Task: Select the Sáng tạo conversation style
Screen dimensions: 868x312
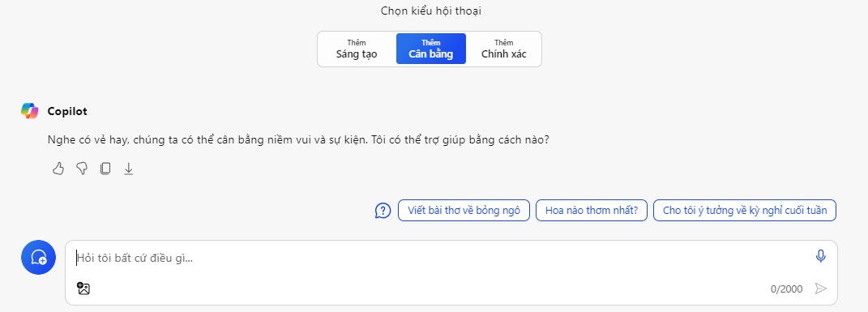Action: tap(357, 49)
